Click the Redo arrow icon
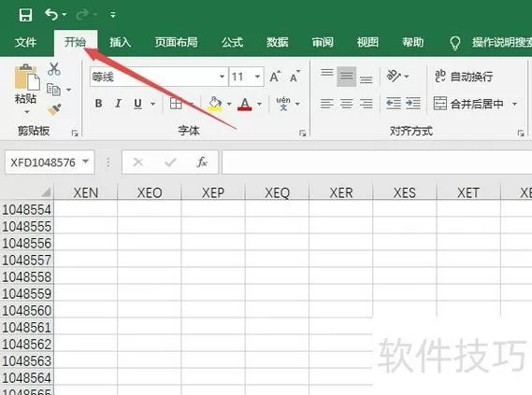Screen dimensions: 532x395 (82, 15)
